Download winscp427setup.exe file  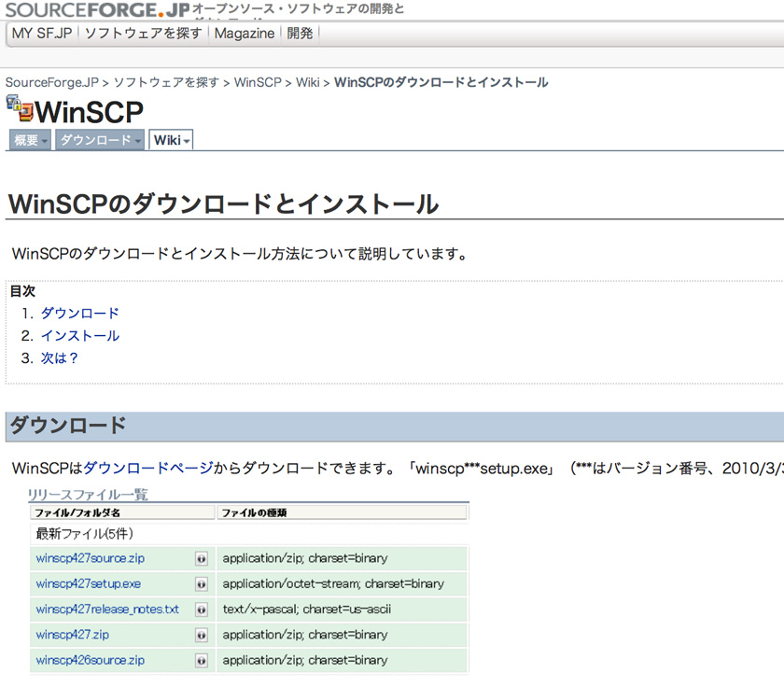click(x=88, y=584)
